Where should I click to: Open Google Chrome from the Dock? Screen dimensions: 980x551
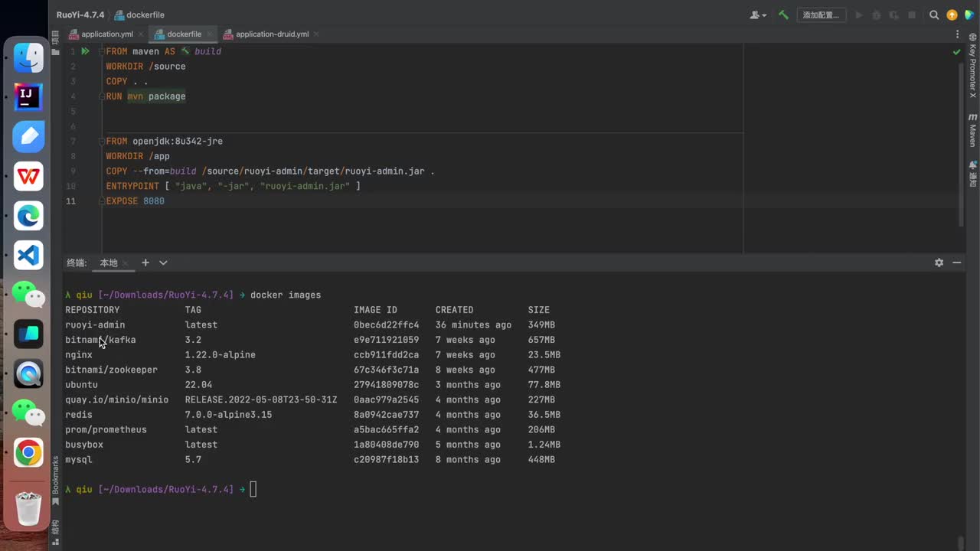tap(28, 453)
